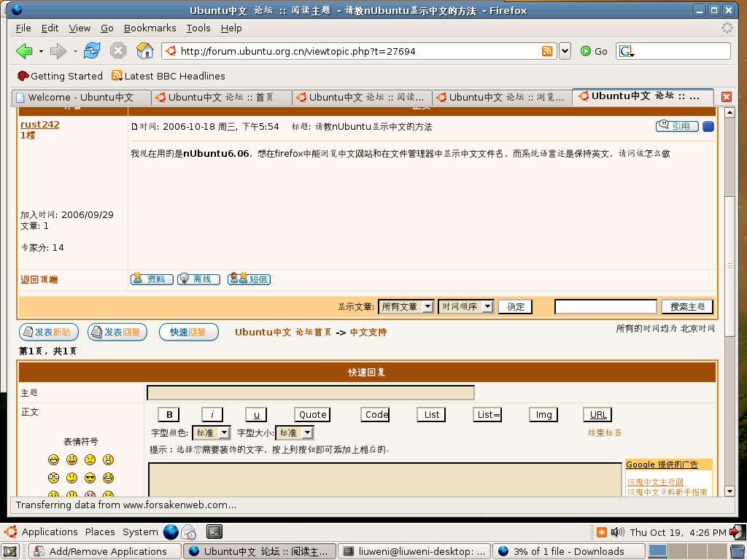
Task: Go back with the green arrow
Action: [x=24, y=51]
